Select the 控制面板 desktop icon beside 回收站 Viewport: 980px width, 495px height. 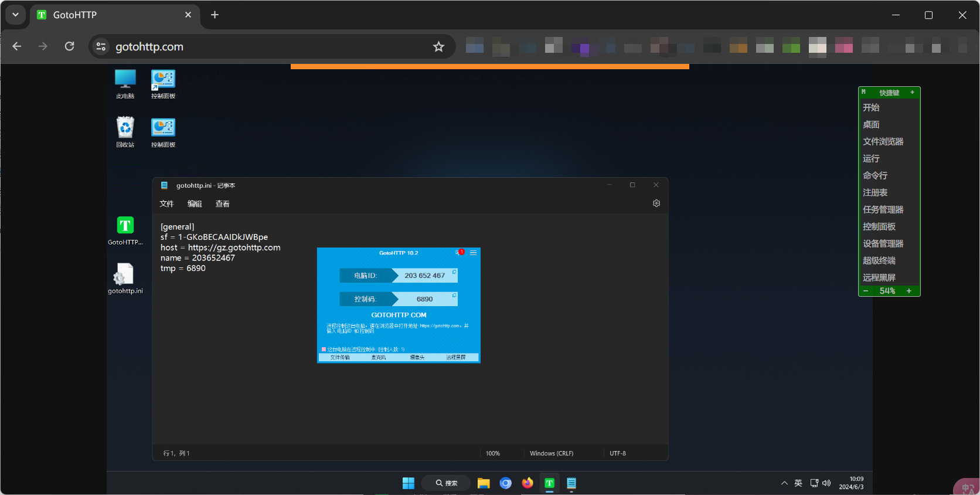click(163, 132)
